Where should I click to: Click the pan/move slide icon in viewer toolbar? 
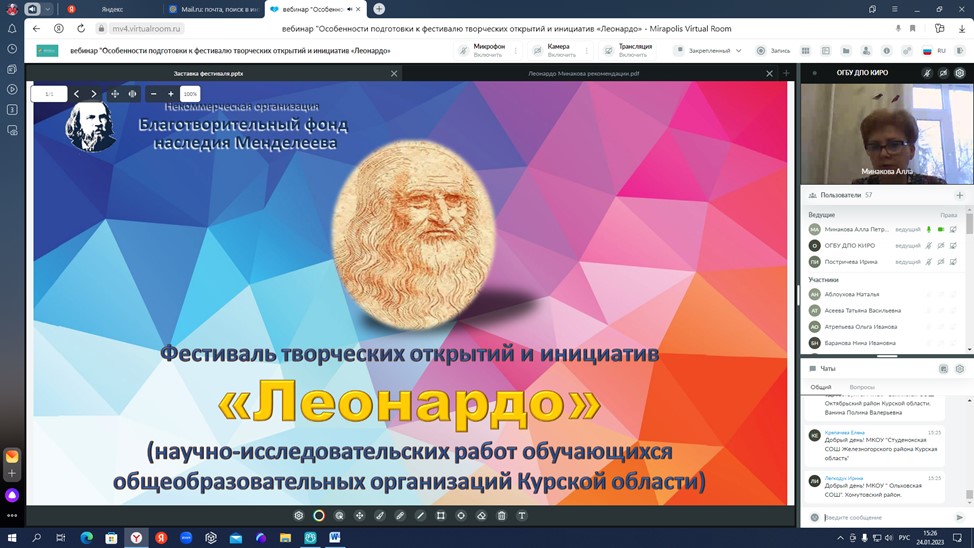(x=115, y=94)
